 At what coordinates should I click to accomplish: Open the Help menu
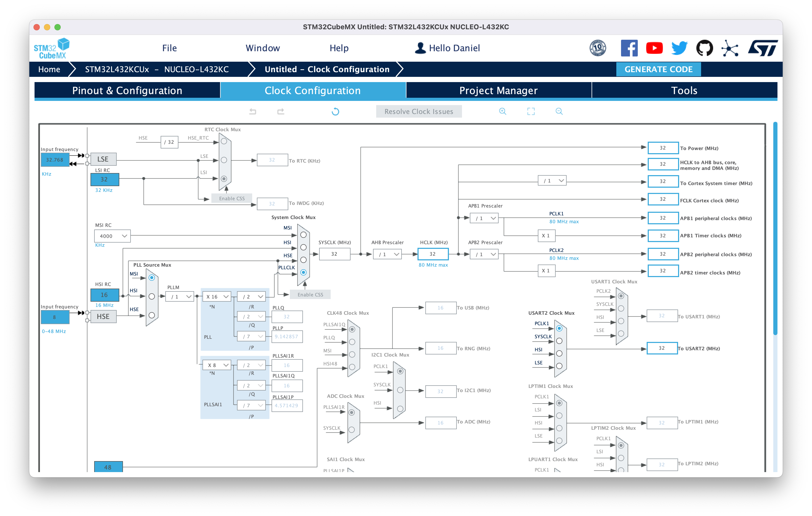click(x=339, y=48)
